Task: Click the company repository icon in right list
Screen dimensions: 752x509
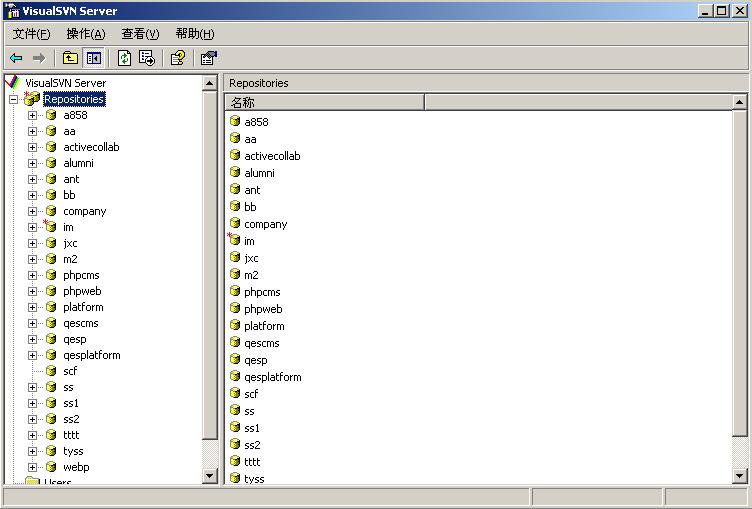Action: tap(235, 223)
